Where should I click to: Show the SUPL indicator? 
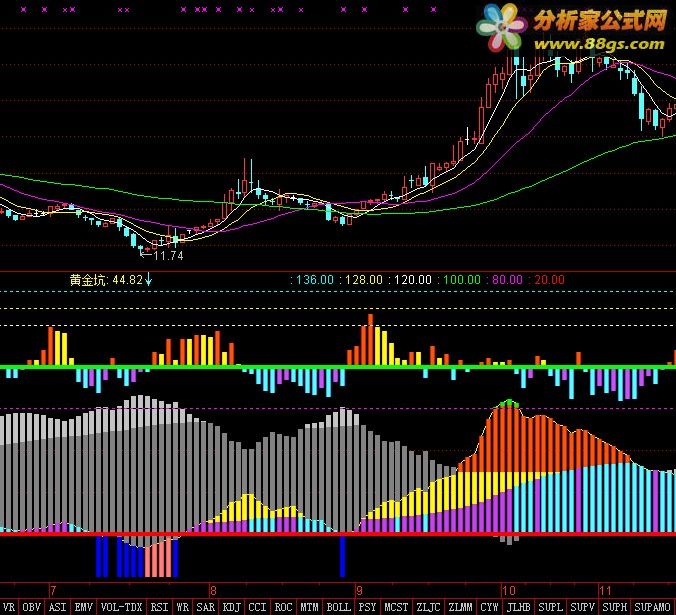pyautogui.click(x=551, y=607)
